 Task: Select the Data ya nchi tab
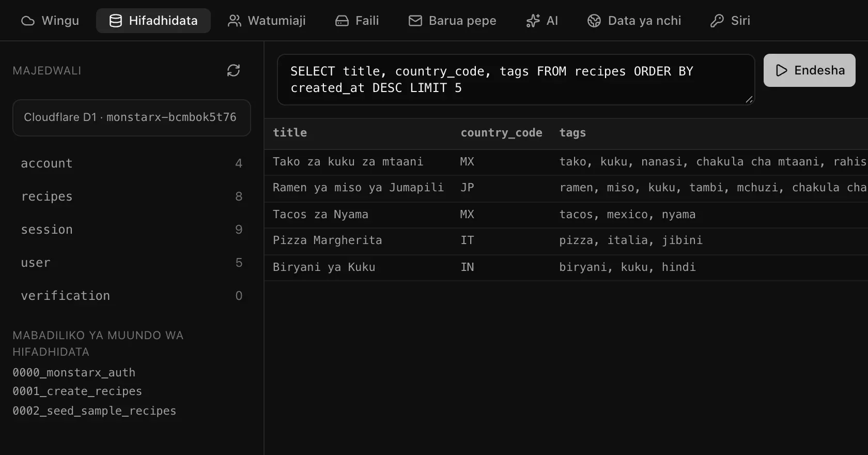coord(634,21)
